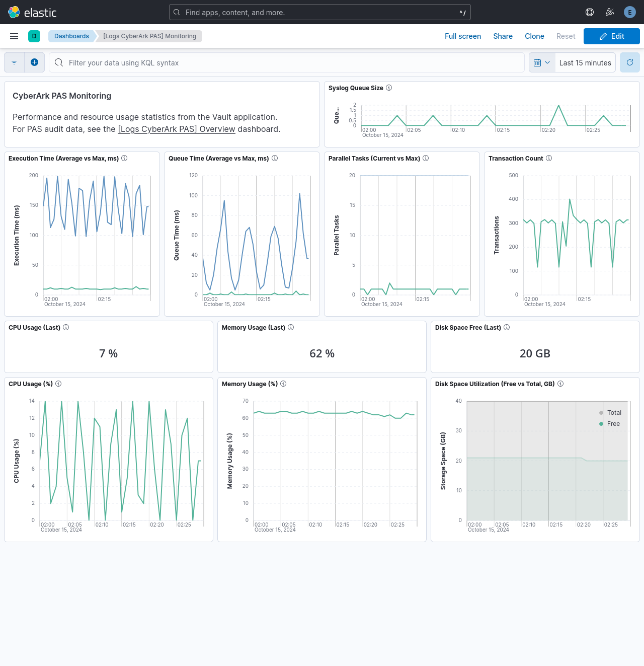Add a new filter using the plus icon
The image size is (644, 666).
coord(34,62)
